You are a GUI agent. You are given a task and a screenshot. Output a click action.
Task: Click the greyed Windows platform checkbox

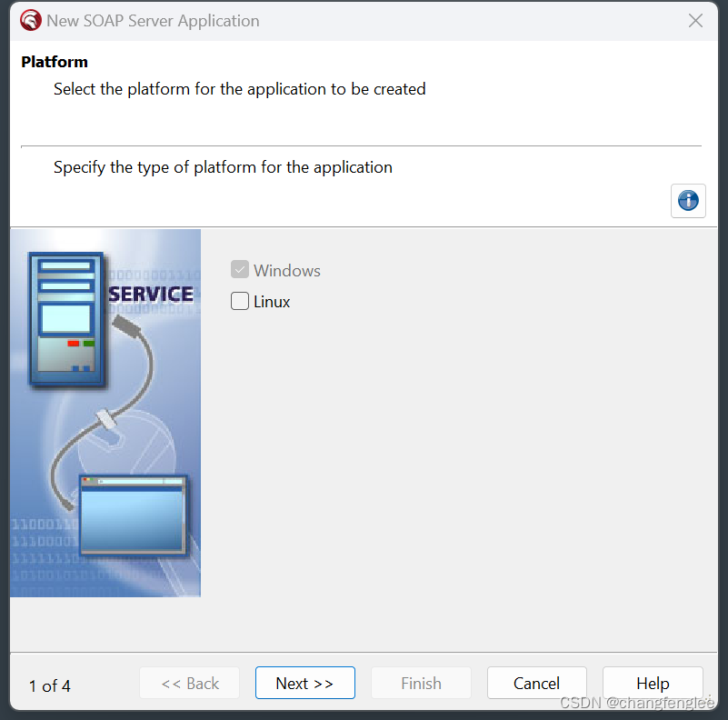coord(240,269)
